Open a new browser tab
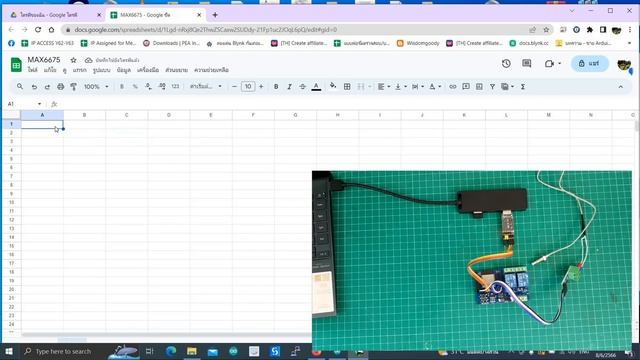 215,15
